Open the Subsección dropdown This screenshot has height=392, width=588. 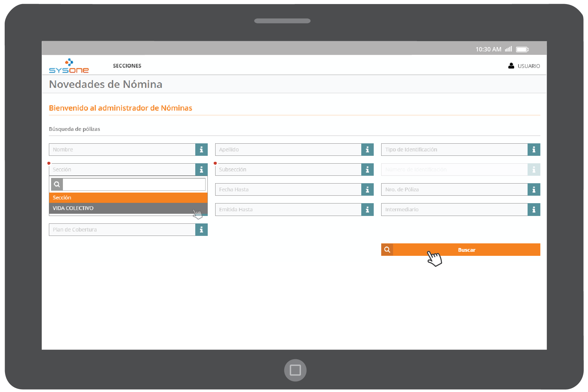288,170
